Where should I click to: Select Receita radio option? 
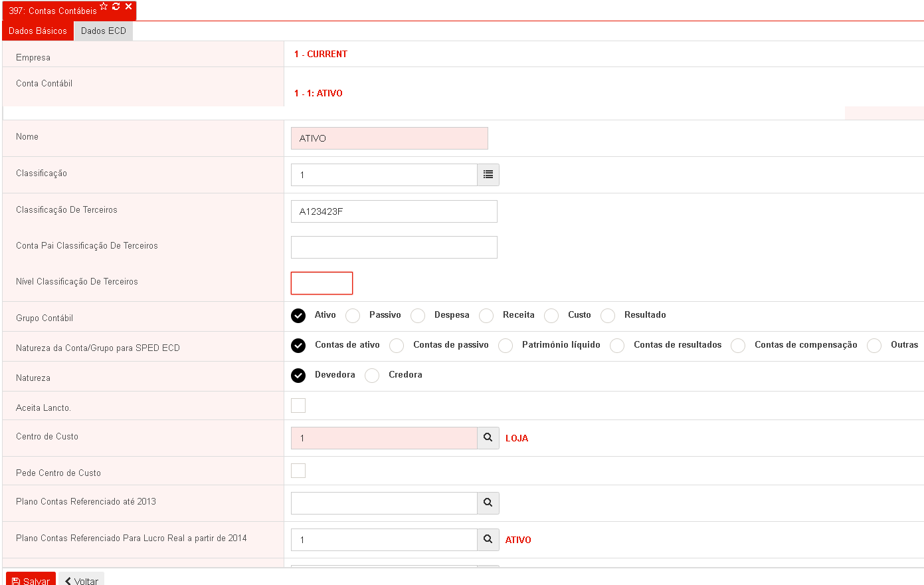pyautogui.click(x=486, y=315)
